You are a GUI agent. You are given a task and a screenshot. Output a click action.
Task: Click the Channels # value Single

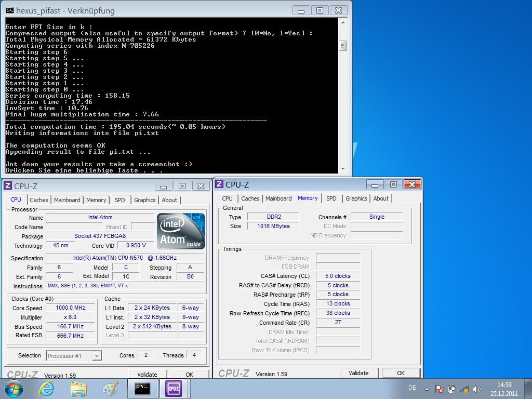pos(377,217)
